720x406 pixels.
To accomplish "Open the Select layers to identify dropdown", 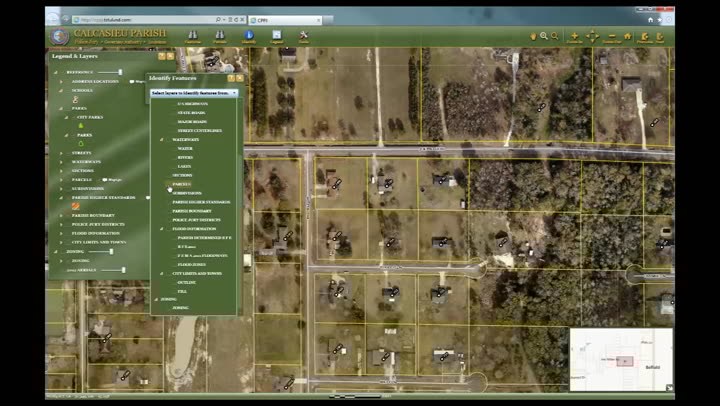I will click(x=194, y=93).
